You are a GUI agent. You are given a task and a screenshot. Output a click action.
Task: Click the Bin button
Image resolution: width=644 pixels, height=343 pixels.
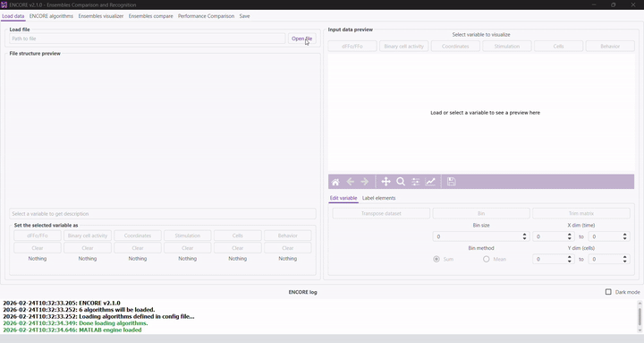(481, 213)
